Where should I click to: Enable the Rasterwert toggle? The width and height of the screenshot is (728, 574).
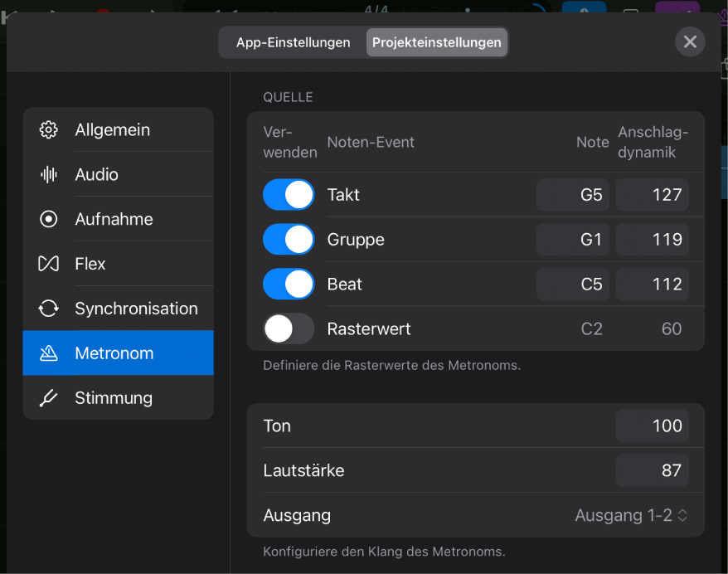coord(288,328)
